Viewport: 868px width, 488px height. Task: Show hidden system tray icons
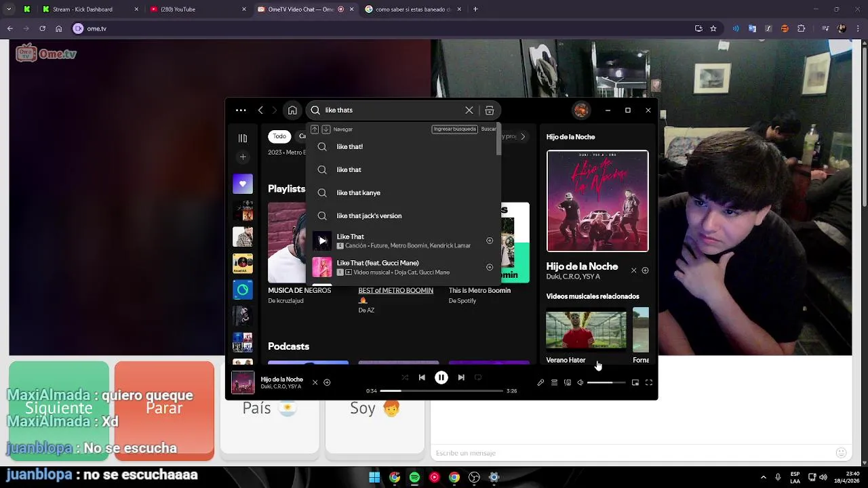pos(763,477)
